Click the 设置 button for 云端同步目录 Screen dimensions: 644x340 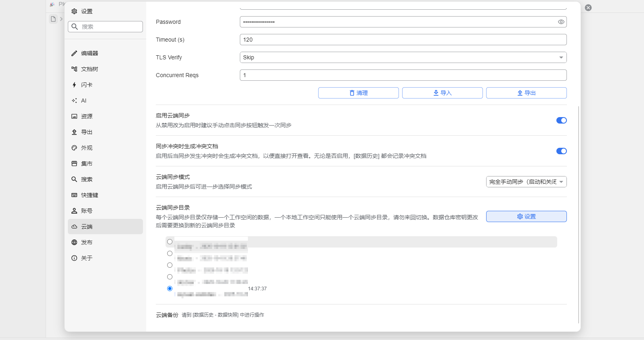[x=527, y=216]
